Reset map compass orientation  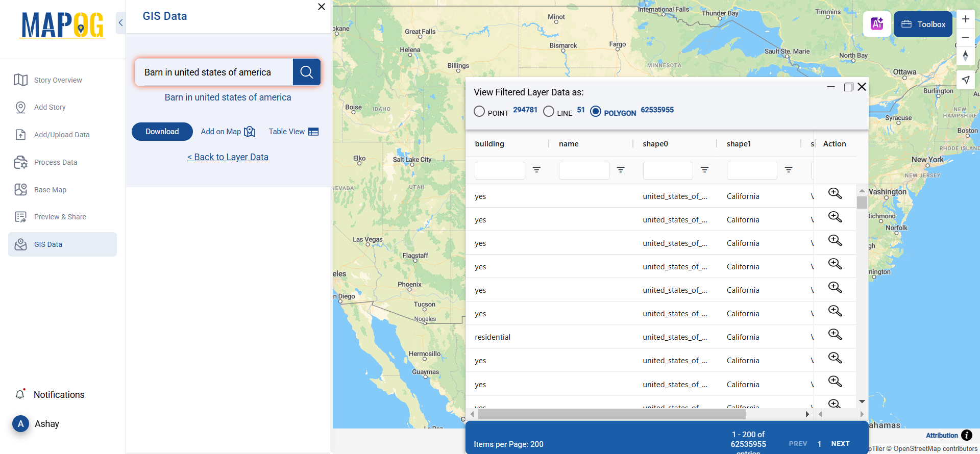(965, 56)
